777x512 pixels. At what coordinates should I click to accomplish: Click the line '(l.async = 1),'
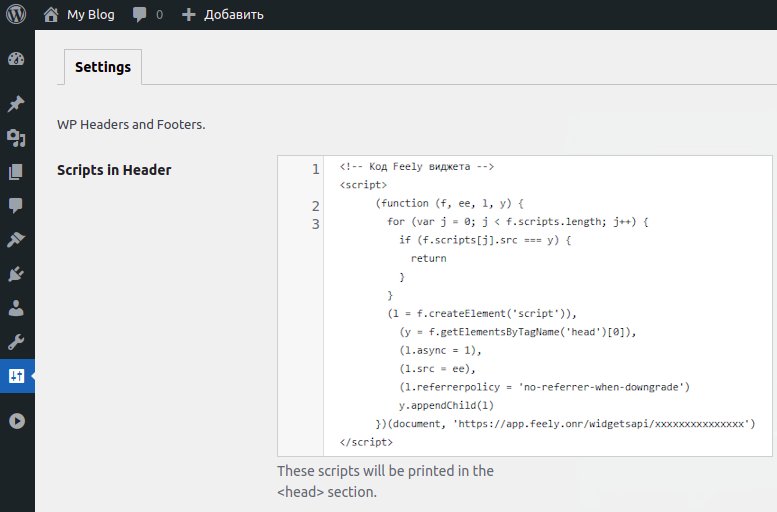(440, 350)
